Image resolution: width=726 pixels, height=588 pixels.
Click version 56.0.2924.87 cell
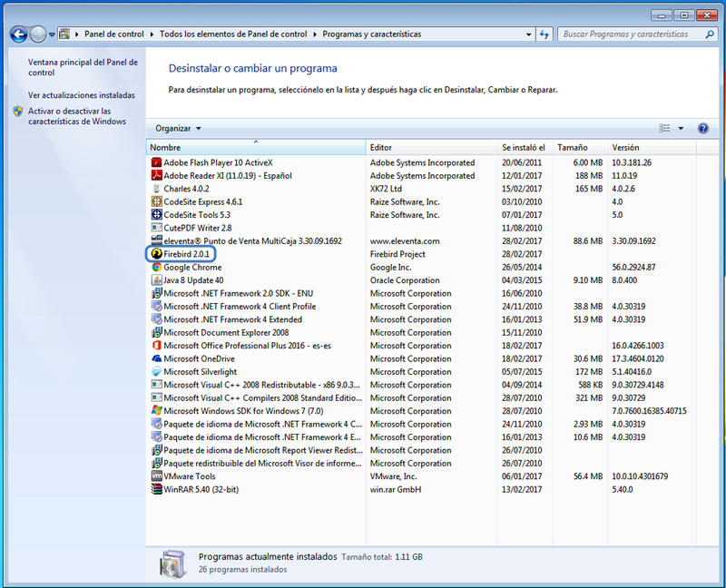[634, 267]
